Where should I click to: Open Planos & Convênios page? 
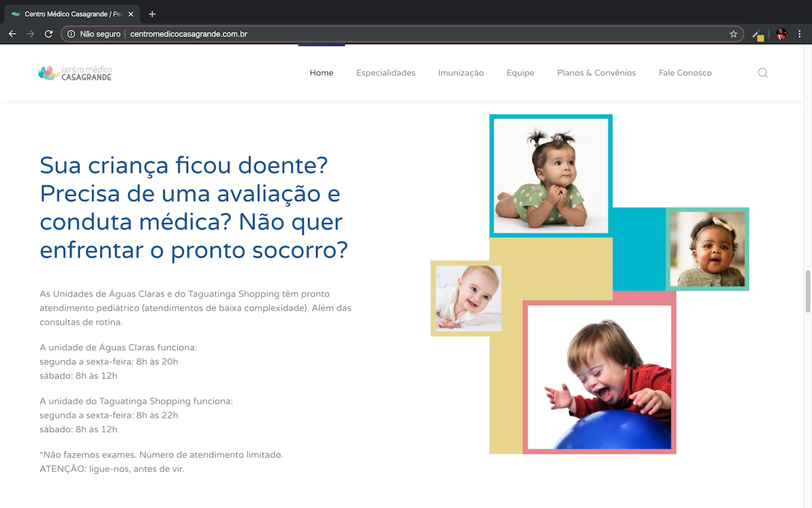coord(596,73)
